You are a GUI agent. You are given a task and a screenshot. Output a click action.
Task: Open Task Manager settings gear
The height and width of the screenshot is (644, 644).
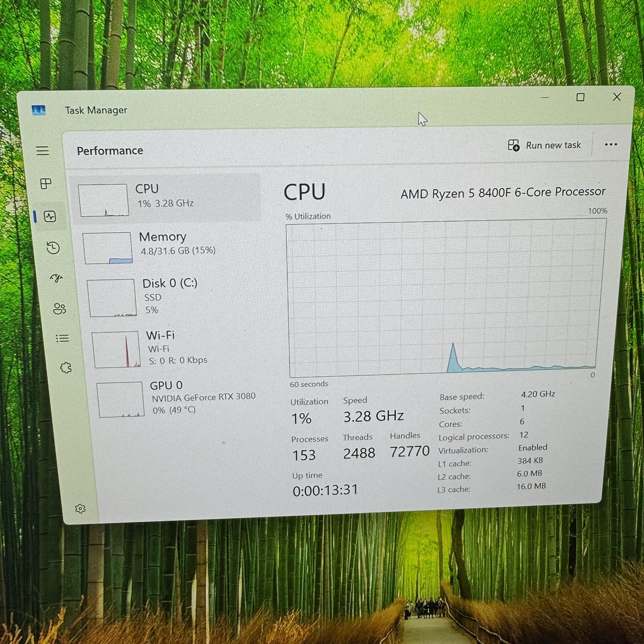(x=80, y=509)
